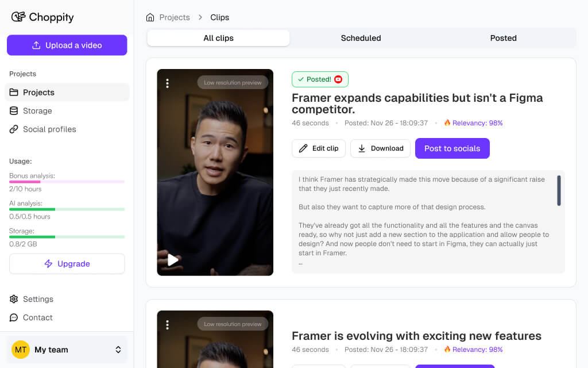Click title 'Framer expands capabilities but isn't a Figma competitor'
588x368 pixels.
point(417,103)
